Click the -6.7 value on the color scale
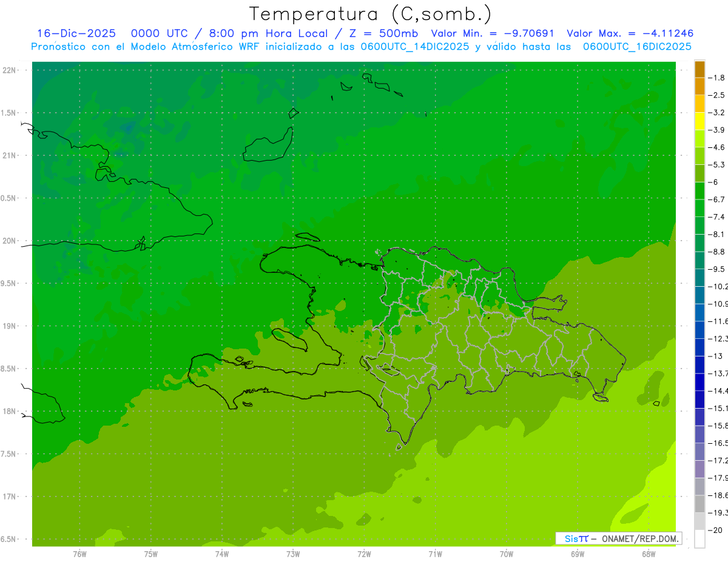 pos(717,199)
